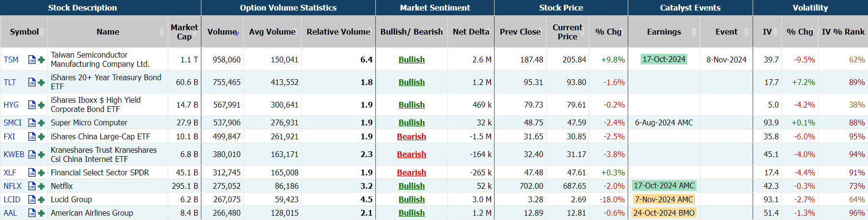Click TSM's green 17-Oct-2024 earnings badge
The width and height of the screenshot is (868, 220).
(x=664, y=60)
